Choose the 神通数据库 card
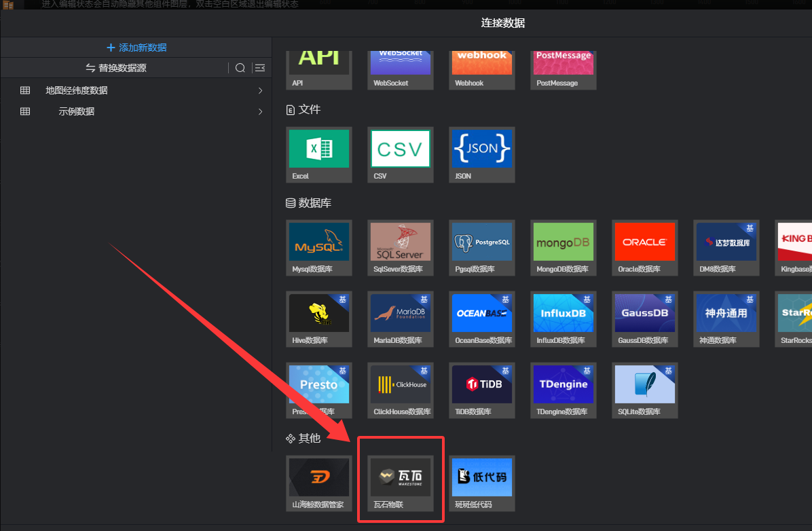812x531 pixels. tap(726, 319)
